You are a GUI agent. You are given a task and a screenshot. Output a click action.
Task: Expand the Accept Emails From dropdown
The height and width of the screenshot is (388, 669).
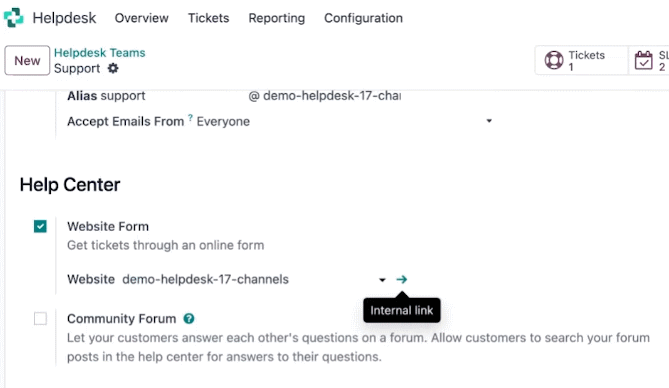click(x=489, y=121)
